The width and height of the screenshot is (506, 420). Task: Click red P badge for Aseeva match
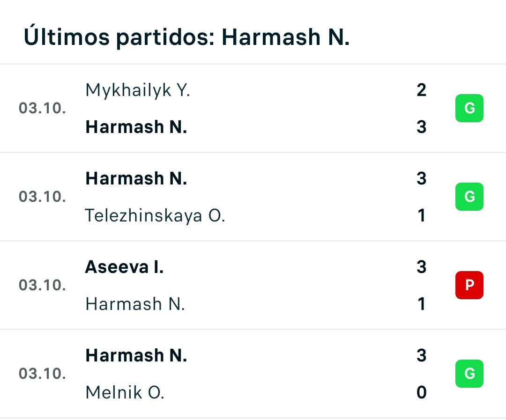[x=469, y=285]
